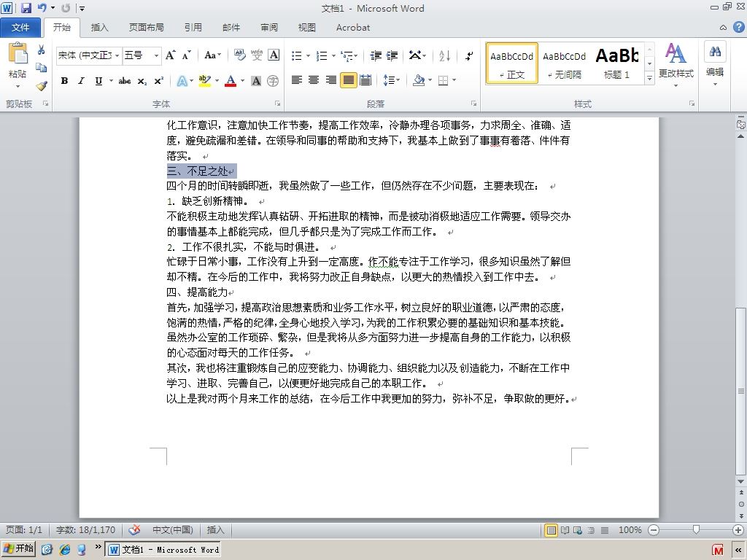
Task: Show paragraph marks with the pilcrow icon
Action: 469,55
